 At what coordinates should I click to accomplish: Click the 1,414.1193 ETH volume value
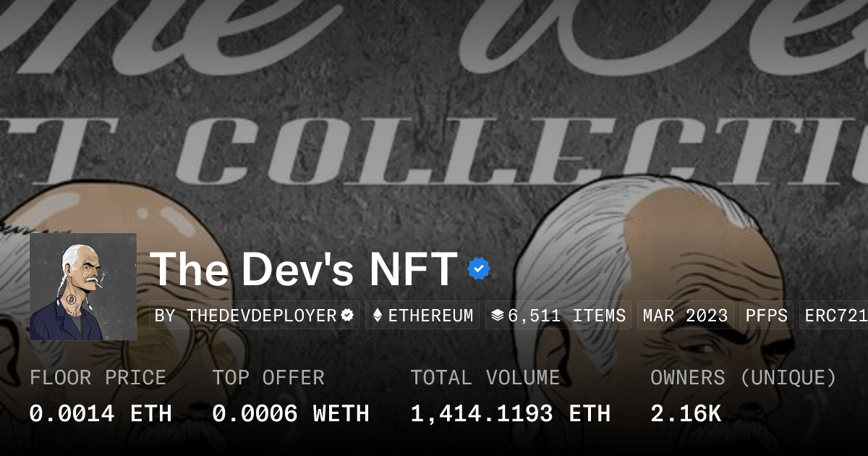(511, 414)
